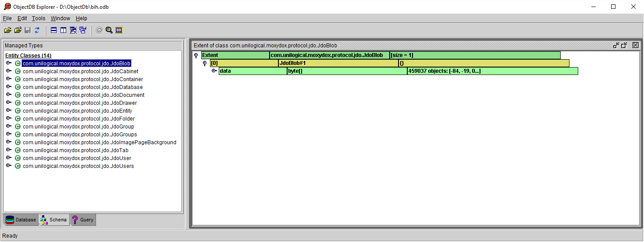Maximize the Extent viewer internal window
Image resolution: width=644 pixels, height=242 pixels.
(x=624, y=45)
